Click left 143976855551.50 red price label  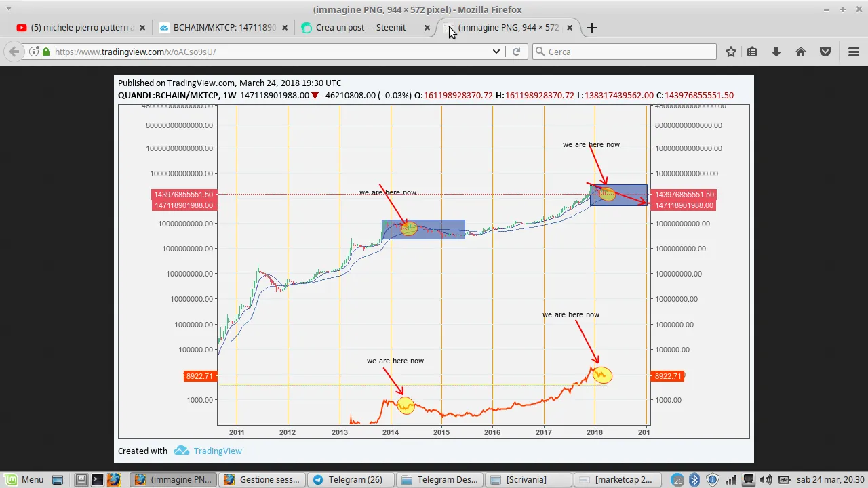[183, 195]
